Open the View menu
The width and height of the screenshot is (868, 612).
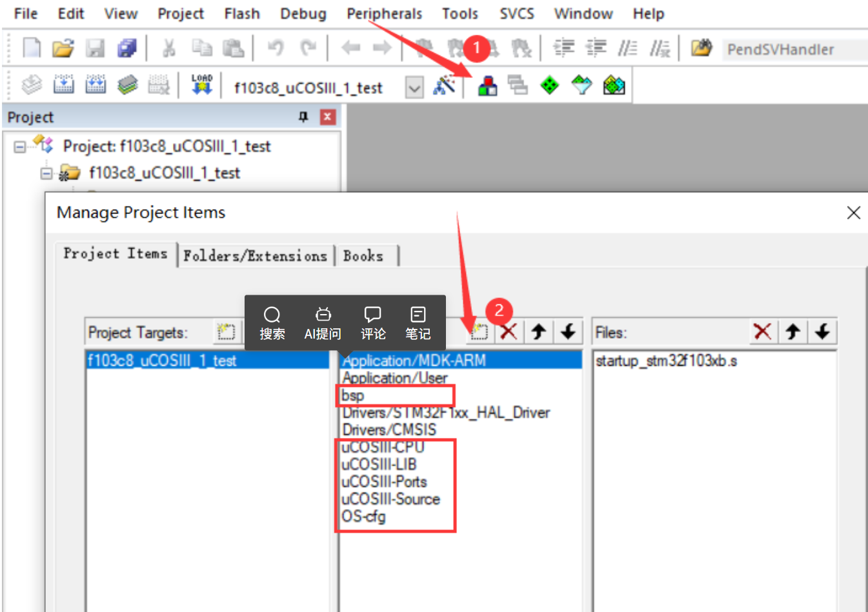pyautogui.click(x=121, y=14)
